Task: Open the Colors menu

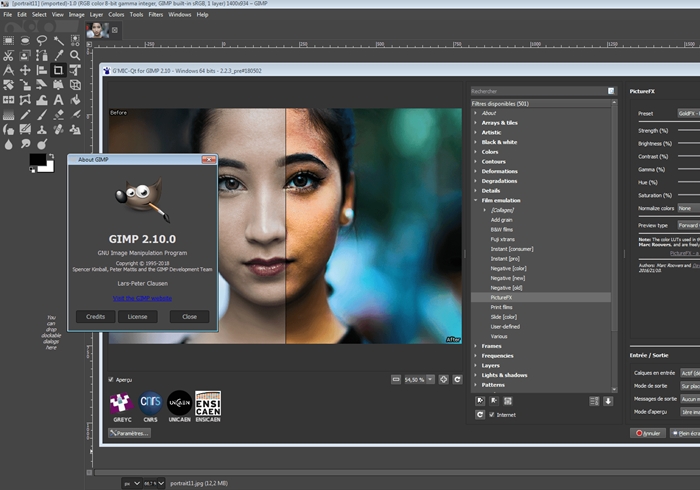Action: (117, 15)
